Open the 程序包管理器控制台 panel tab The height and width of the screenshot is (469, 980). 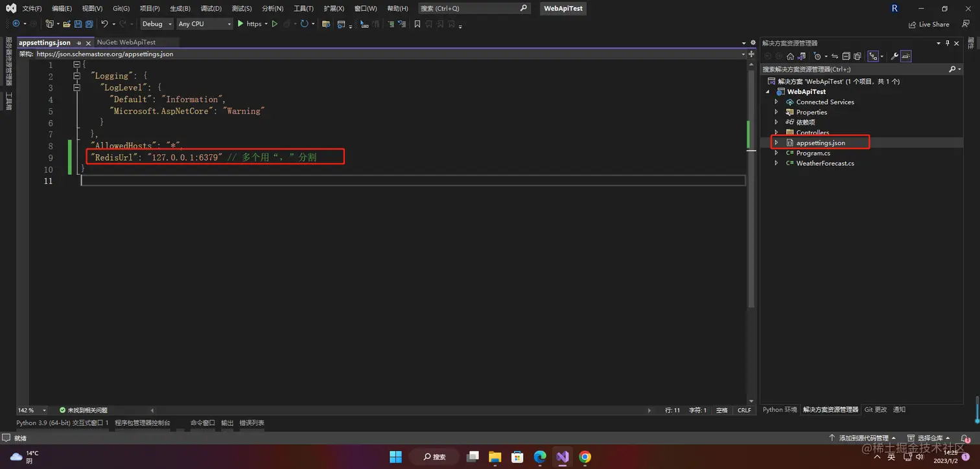tap(143, 423)
